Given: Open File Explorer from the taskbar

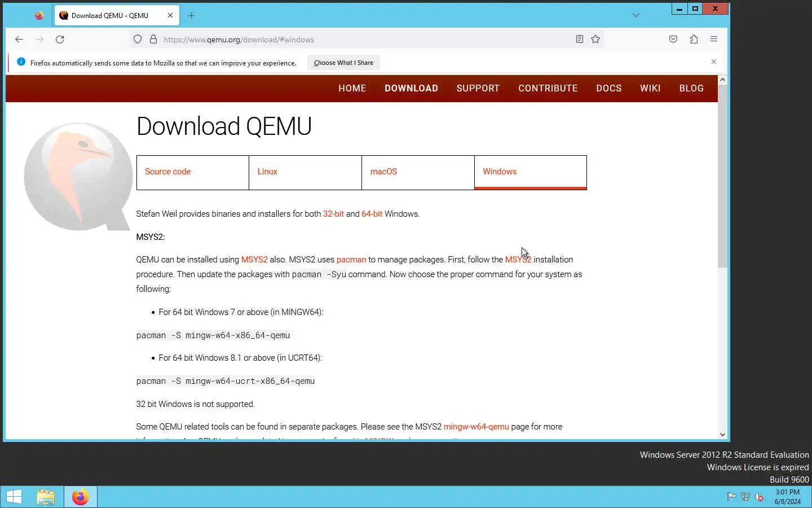Looking at the screenshot, I should (x=46, y=497).
